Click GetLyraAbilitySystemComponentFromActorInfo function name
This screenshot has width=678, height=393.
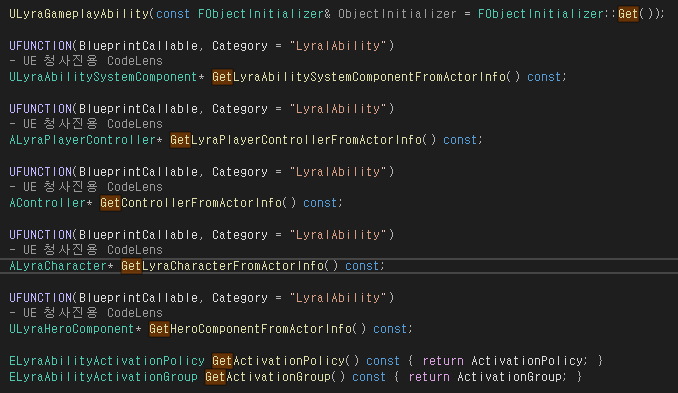(x=359, y=77)
